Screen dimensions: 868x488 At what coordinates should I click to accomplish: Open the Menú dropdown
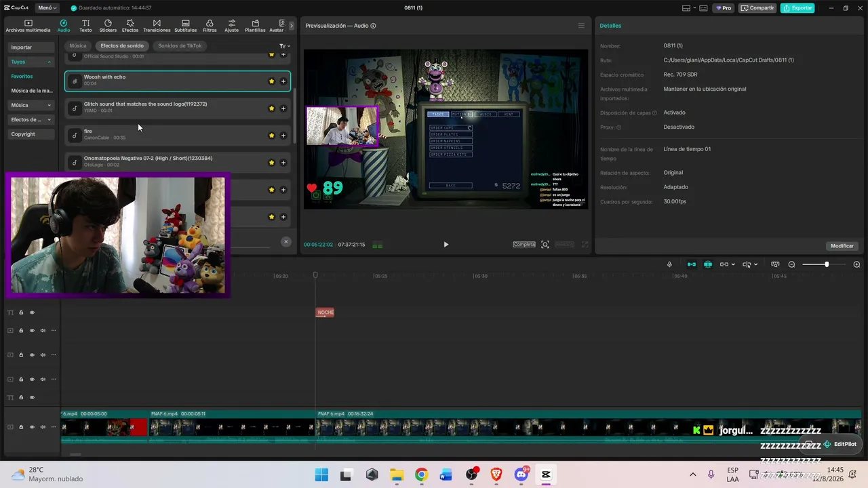coord(46,8)
